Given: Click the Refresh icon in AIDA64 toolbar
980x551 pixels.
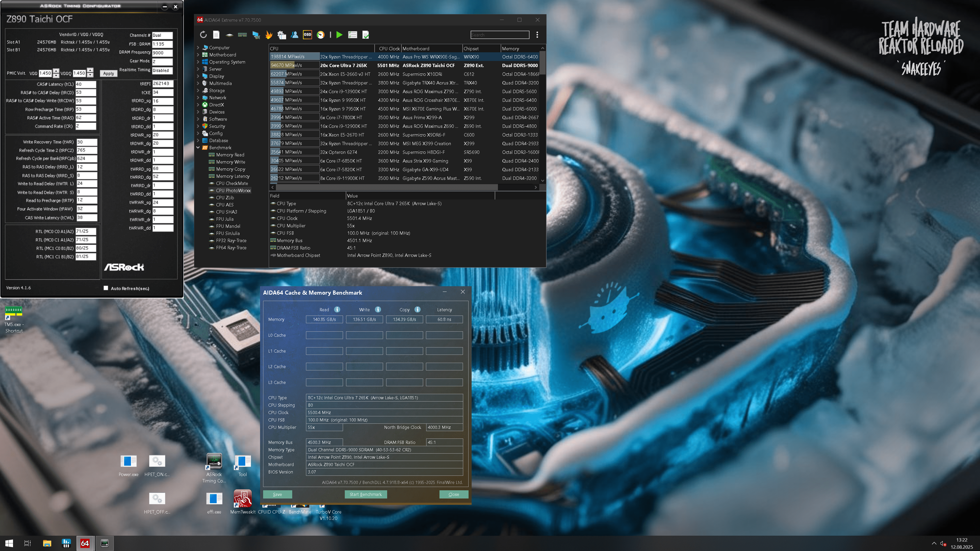Looking at the screenshot, I should click(203, 35).
